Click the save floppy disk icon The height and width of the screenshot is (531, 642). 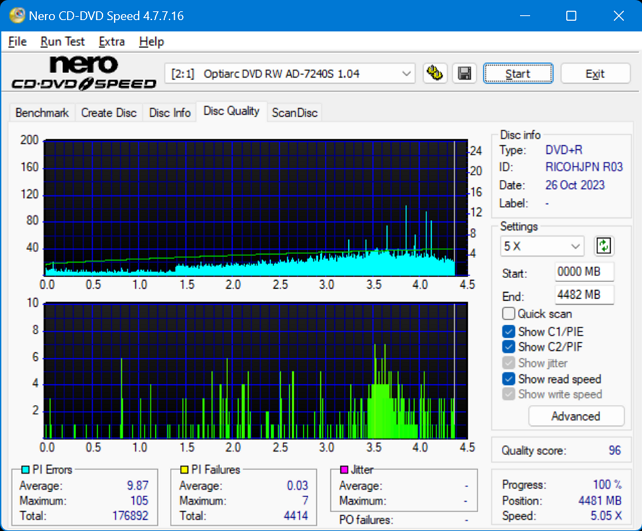(464, 74)
